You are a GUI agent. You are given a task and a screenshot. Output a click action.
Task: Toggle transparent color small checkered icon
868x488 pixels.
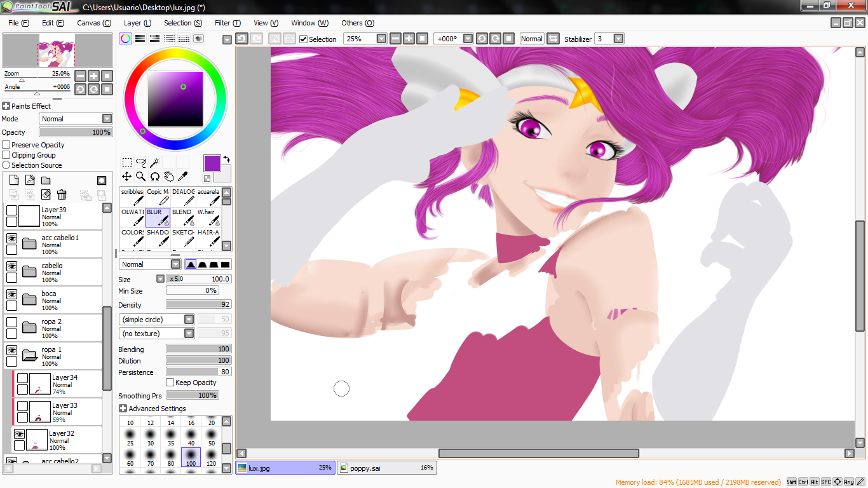pyautogui.click(x=207, y=179)
